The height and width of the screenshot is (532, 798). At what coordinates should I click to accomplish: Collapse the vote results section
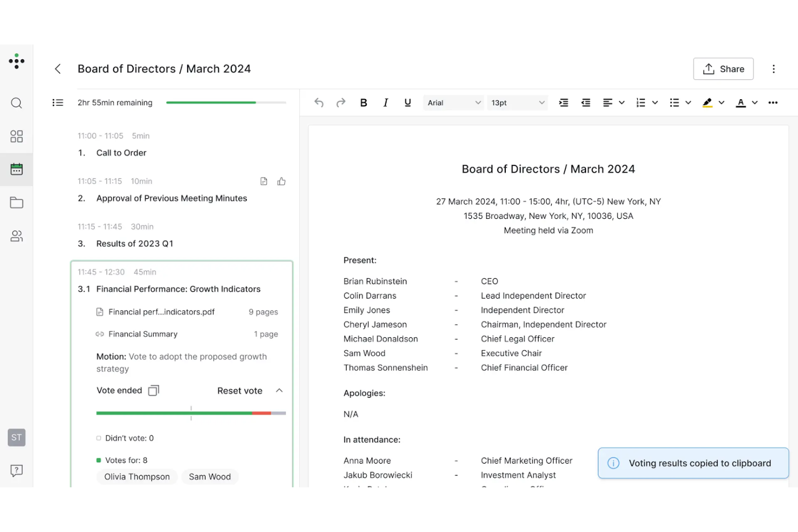279,390
